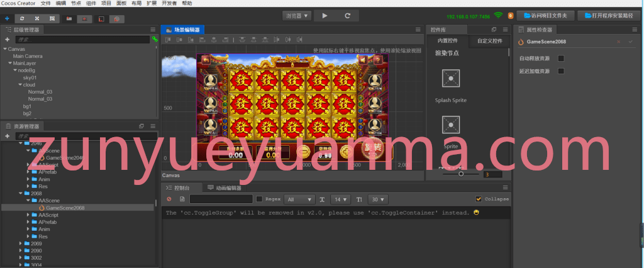The height and width of the screenshot is (268, 644).
Task: Open the line height 30 dropdown
Action: (x=378, y=199)
